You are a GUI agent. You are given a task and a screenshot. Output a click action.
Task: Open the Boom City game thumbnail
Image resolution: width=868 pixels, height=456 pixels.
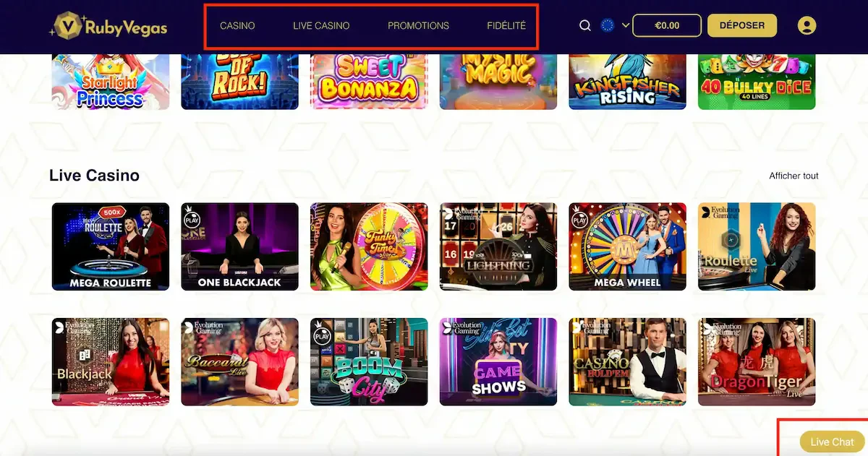pos(369,362)
